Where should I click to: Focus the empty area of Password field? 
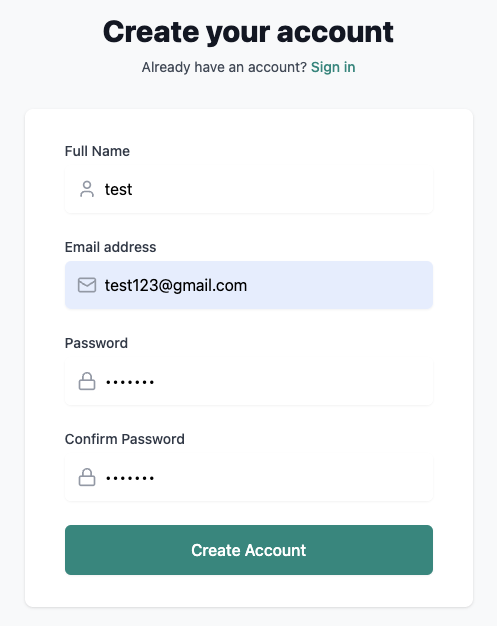[x=291, y=381]
